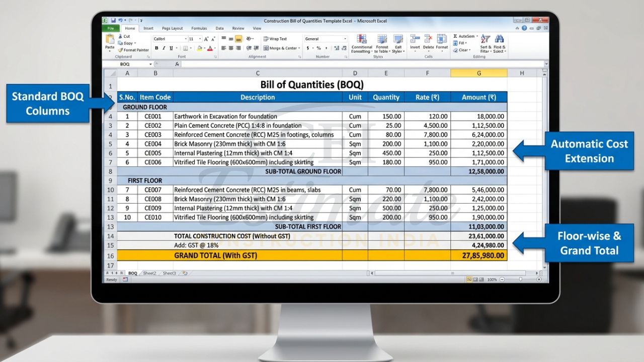
Task: Open the Number Format dropdown showing General
Action: tap(346, 39)
